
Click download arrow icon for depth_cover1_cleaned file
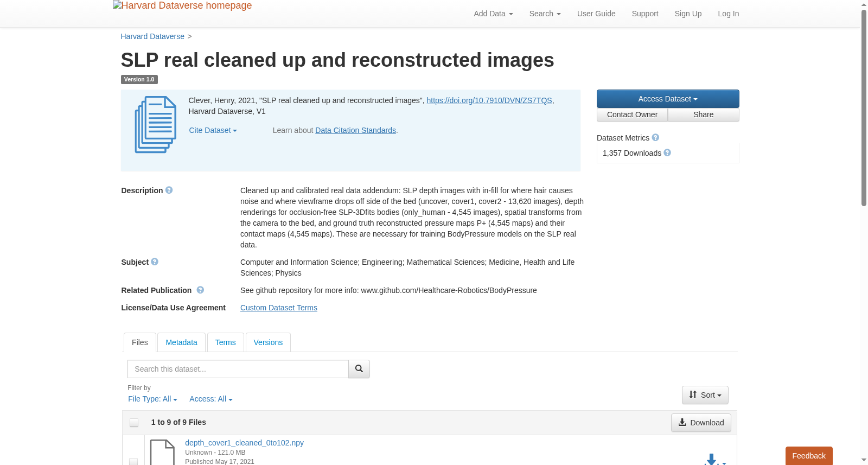(711, 460)
